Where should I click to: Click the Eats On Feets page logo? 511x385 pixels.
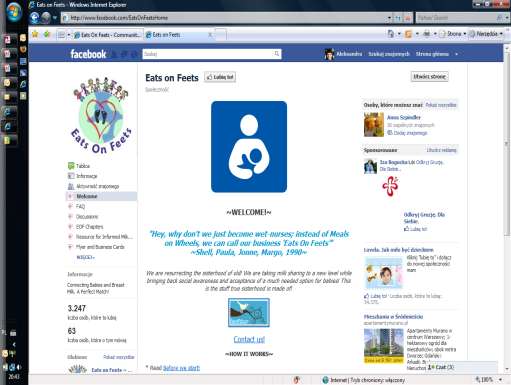tap(101, 115)
